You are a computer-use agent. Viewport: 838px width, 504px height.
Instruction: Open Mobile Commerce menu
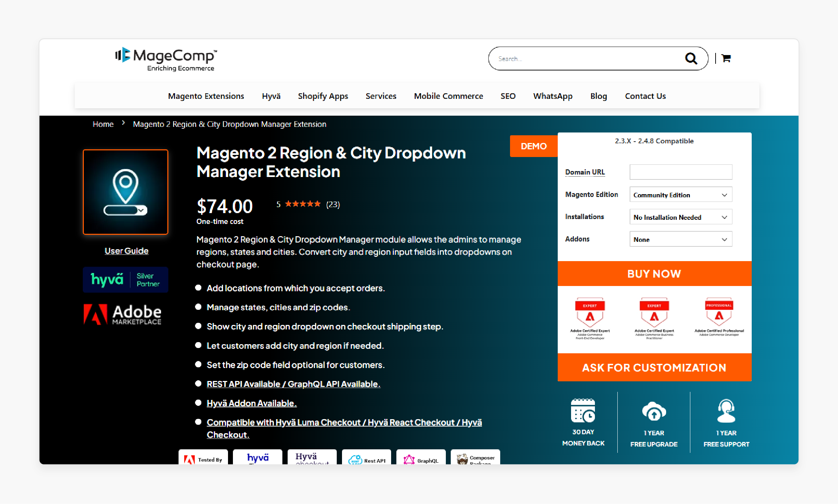[x=448, y=96]
